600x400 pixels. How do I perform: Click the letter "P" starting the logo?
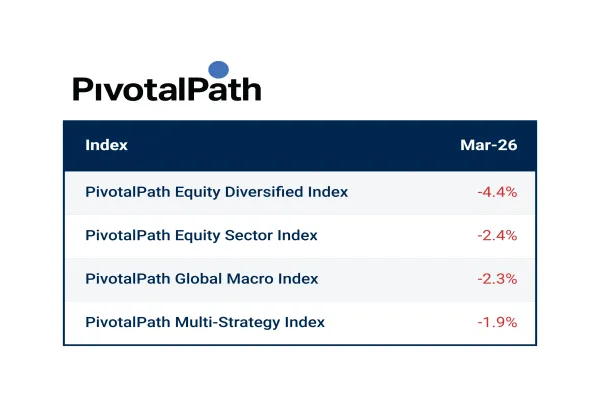point(82,89)
